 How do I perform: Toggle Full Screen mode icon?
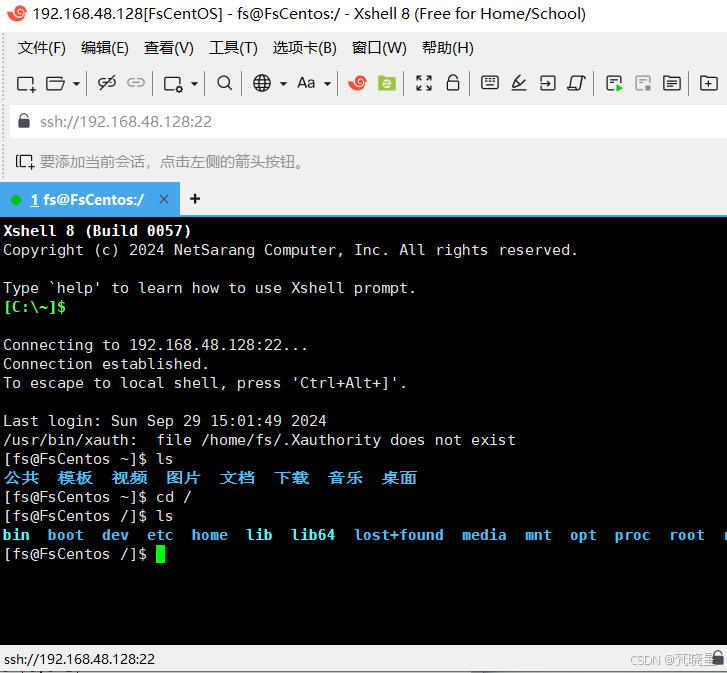coord(424,83)
